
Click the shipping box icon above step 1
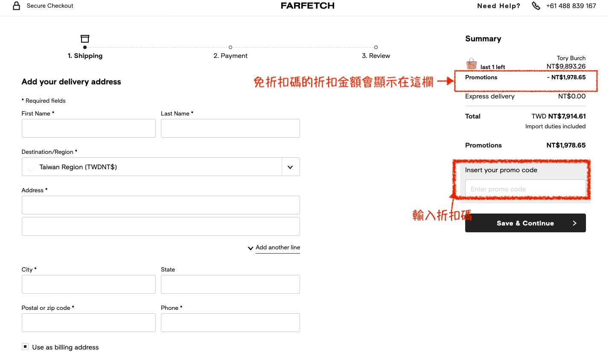[x=85, y=39]
